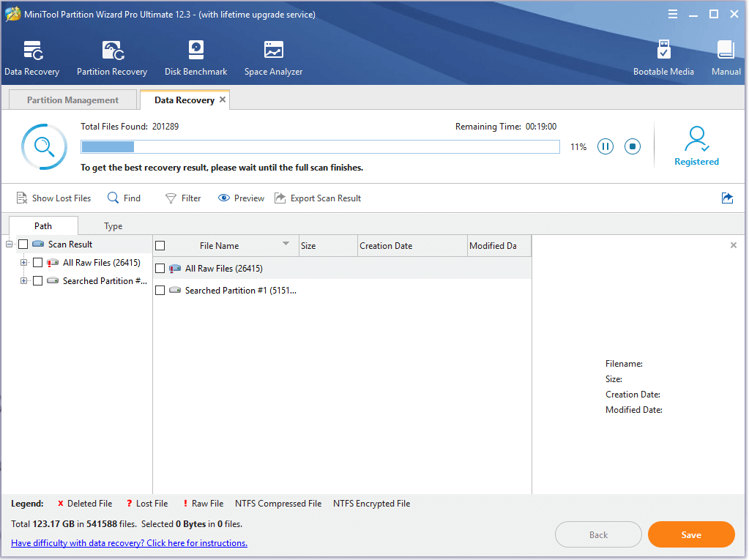
Task: Open the data recovery instructions link
Action: click(129, 543)
